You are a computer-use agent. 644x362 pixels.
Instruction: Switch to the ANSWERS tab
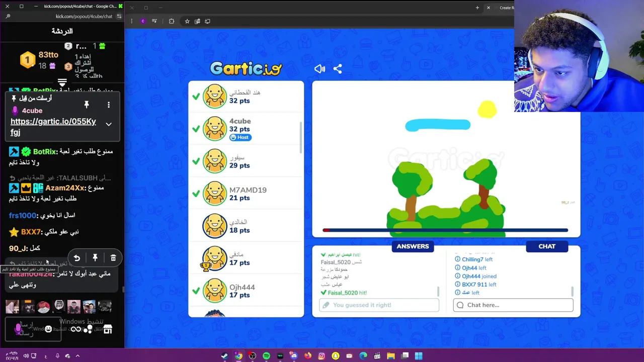(413, 246)
